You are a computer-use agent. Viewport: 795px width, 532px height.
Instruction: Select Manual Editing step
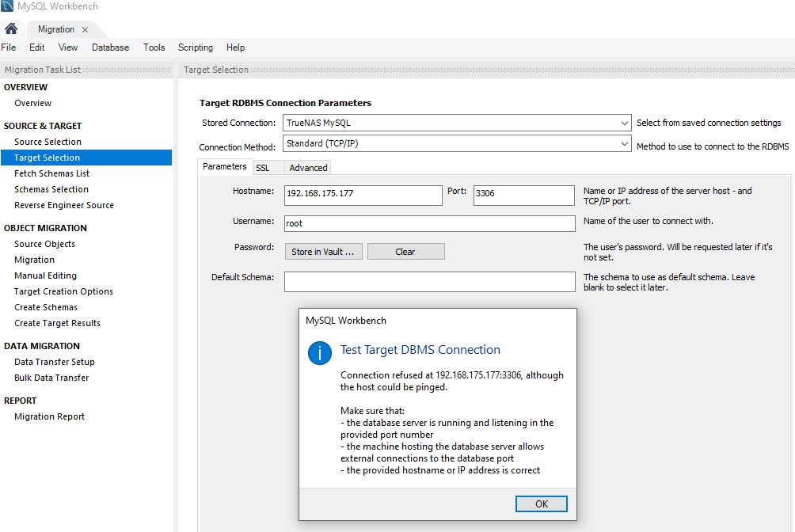(45, 275)
